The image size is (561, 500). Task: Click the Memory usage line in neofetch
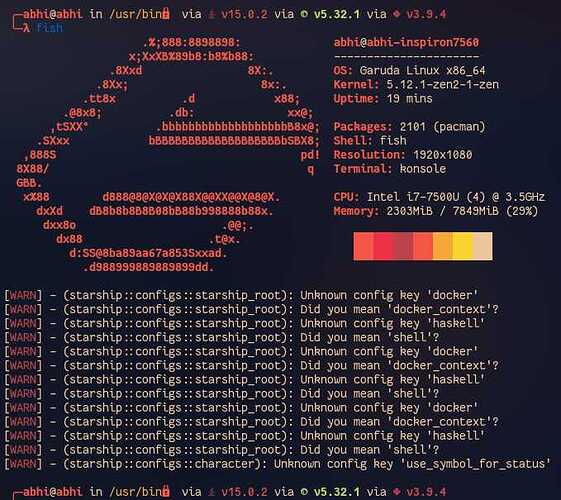pyautogui.click(x=436, y=211)
